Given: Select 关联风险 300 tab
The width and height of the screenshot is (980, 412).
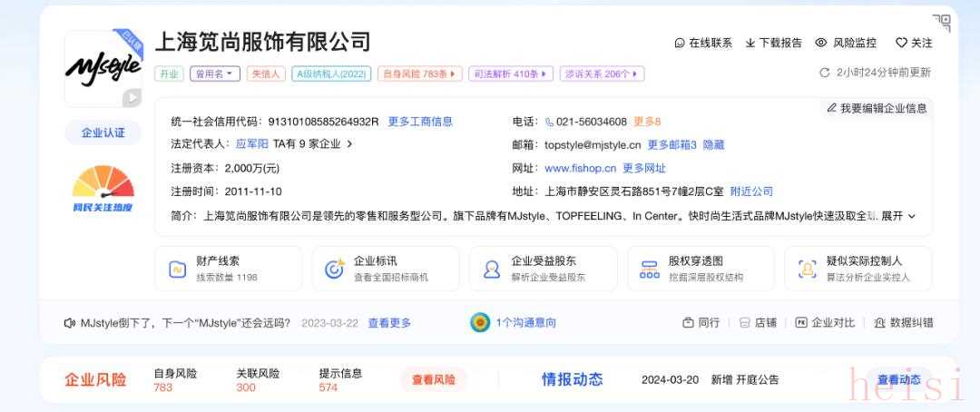Looking at the screenshot, I should coord(258,380).
